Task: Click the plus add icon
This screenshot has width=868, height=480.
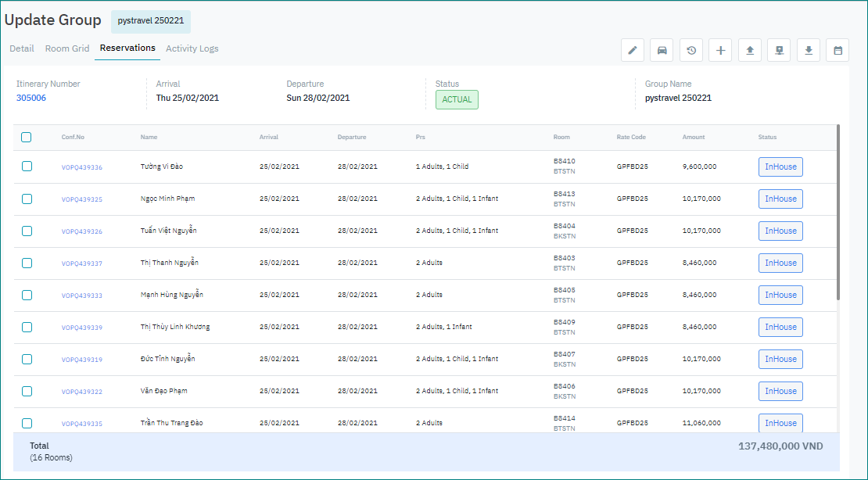Action: pyautogui.click(x=720, y=50)
